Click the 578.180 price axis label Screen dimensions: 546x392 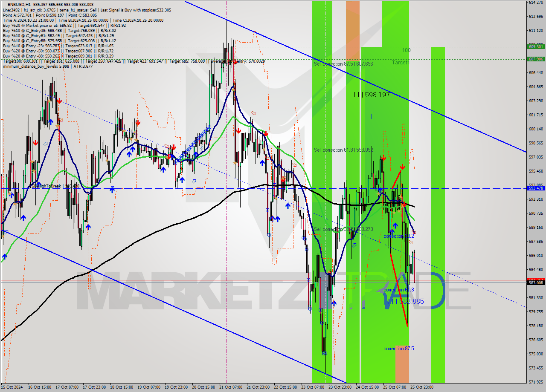(x=536, y=326)
